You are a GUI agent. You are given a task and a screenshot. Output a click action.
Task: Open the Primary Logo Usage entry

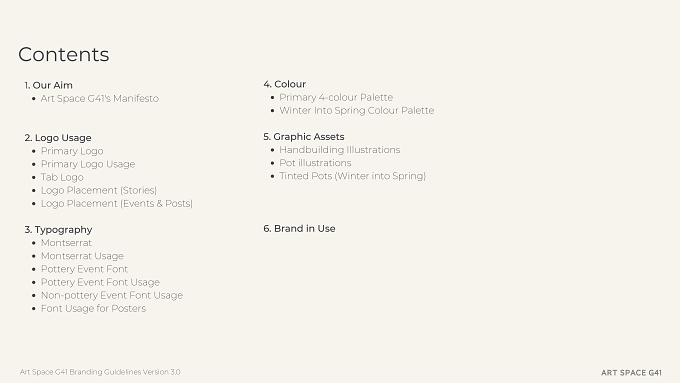point(88,164)
